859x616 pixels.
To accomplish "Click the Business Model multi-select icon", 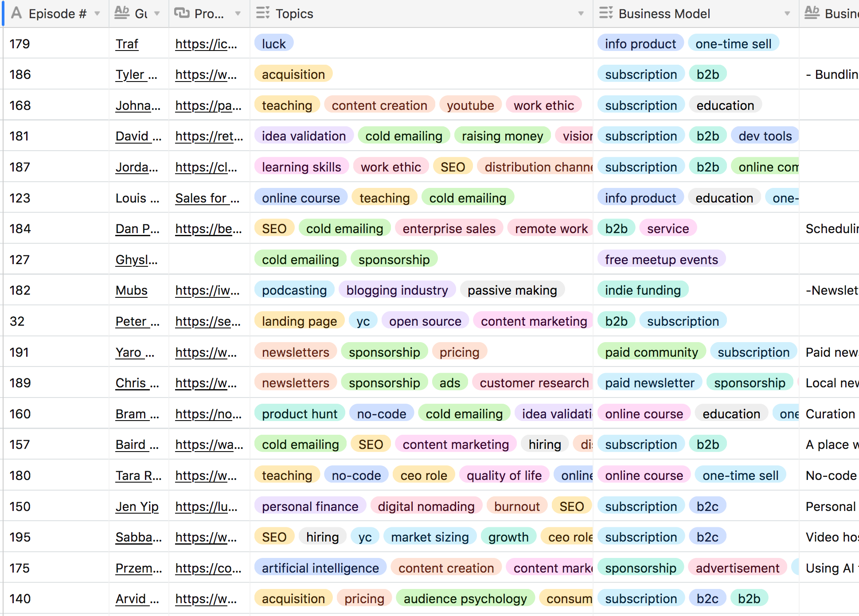I will [605, 13].
